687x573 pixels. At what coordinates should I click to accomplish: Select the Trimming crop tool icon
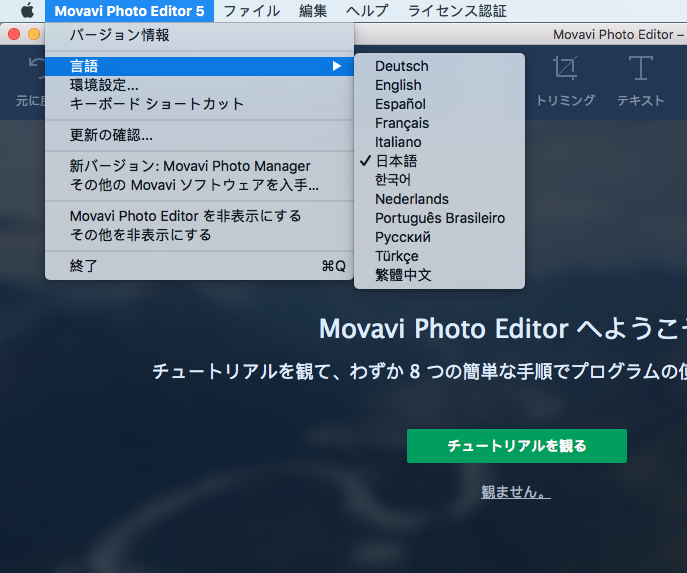[x=565, y=68]
